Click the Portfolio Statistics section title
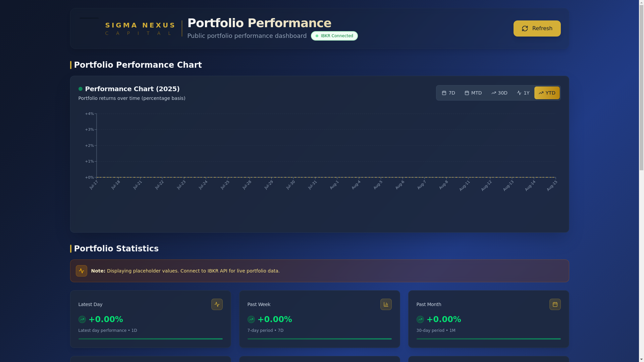This screenshot has width=644, height=362. [x=116, y=249]
